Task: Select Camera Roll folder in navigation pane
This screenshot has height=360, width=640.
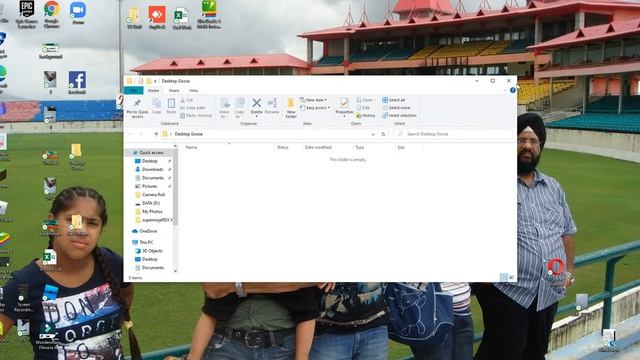Action: pos(152,195)
